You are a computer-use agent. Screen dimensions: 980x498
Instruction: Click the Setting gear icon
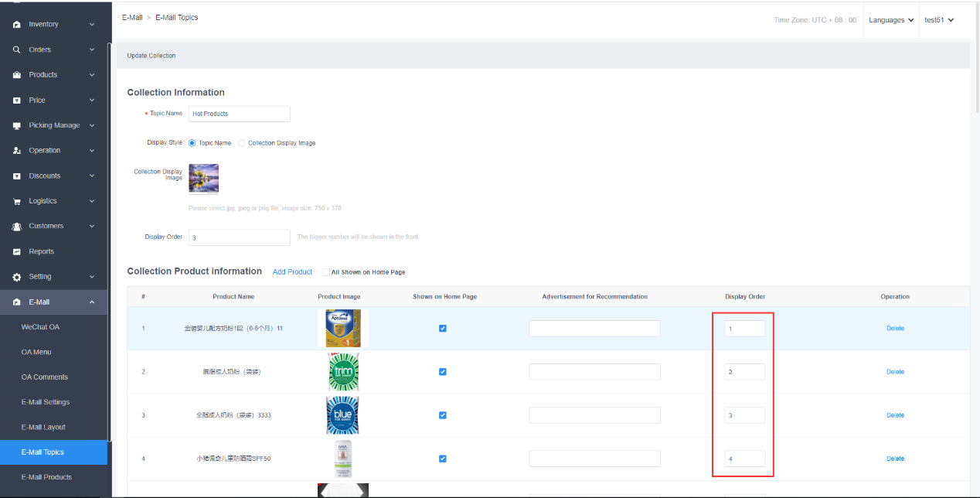pos(17,277)
